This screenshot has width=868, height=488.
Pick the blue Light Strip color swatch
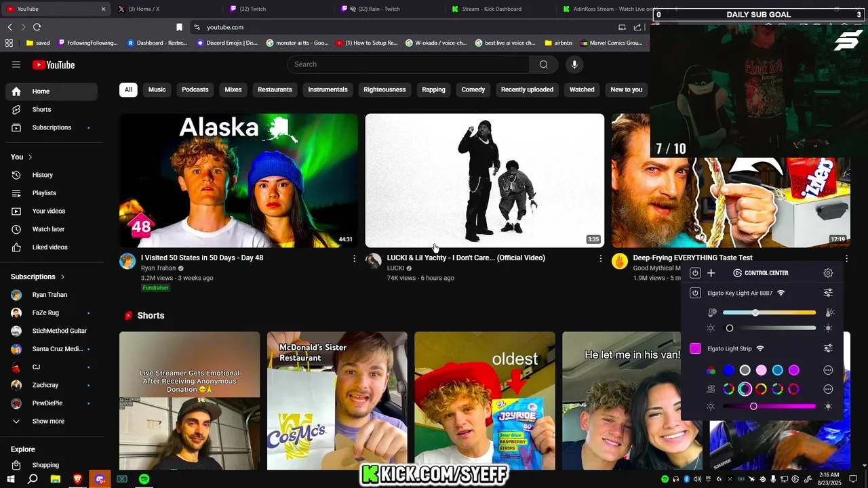pos(728,370)
